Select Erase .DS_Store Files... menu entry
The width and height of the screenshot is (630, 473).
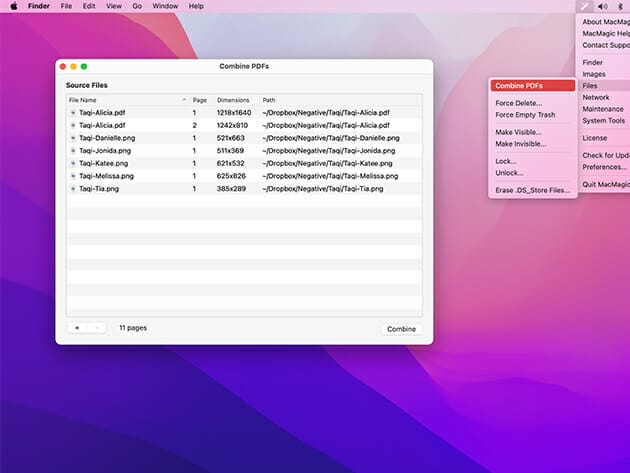532,190
